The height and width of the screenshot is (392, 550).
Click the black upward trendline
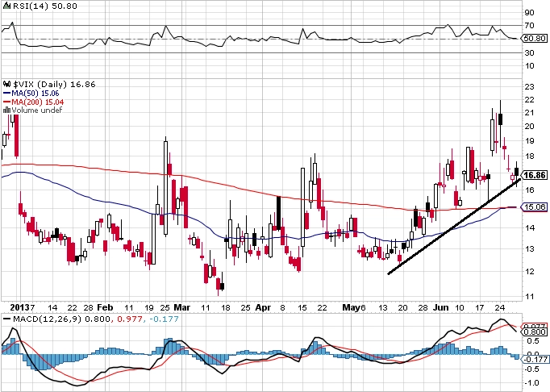coord(454,227)
